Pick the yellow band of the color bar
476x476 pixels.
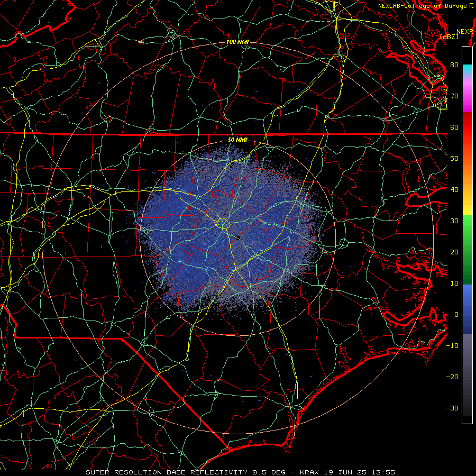pyautogui.click(x=467, y=204)
